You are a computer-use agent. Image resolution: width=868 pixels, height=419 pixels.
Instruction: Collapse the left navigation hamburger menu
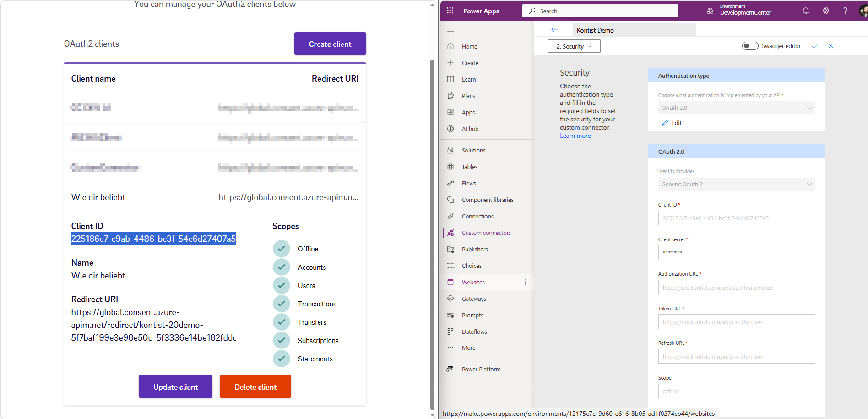(x=450, y=29)
